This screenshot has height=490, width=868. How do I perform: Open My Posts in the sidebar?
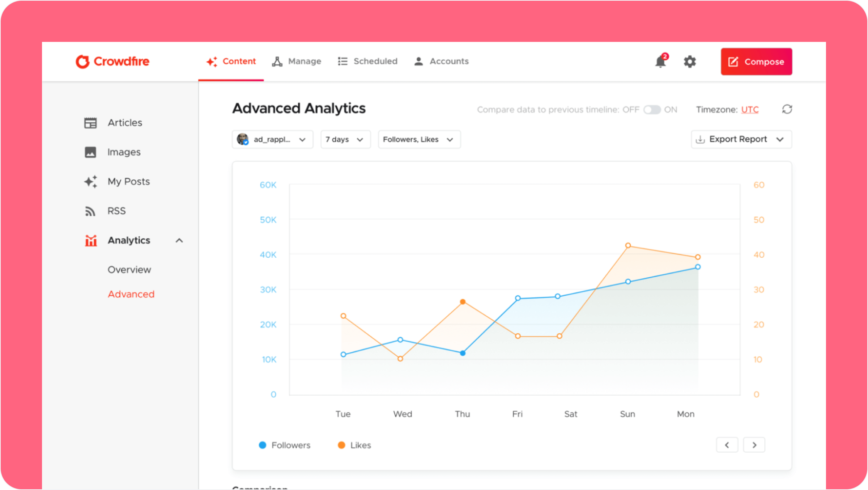coord(128,181)
